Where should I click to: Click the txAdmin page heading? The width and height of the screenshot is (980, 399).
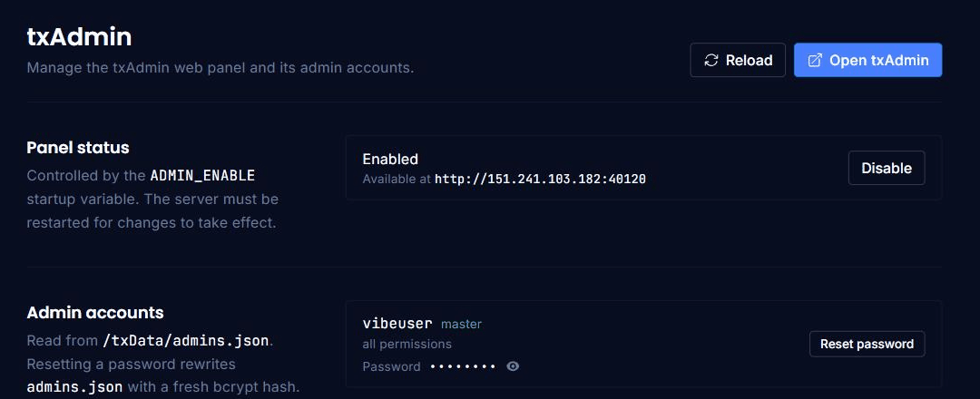click(x=79, y=37)
